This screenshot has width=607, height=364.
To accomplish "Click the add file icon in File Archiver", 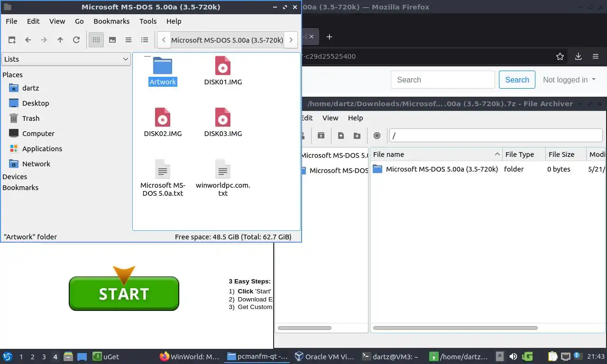I will tap(341, 136).
